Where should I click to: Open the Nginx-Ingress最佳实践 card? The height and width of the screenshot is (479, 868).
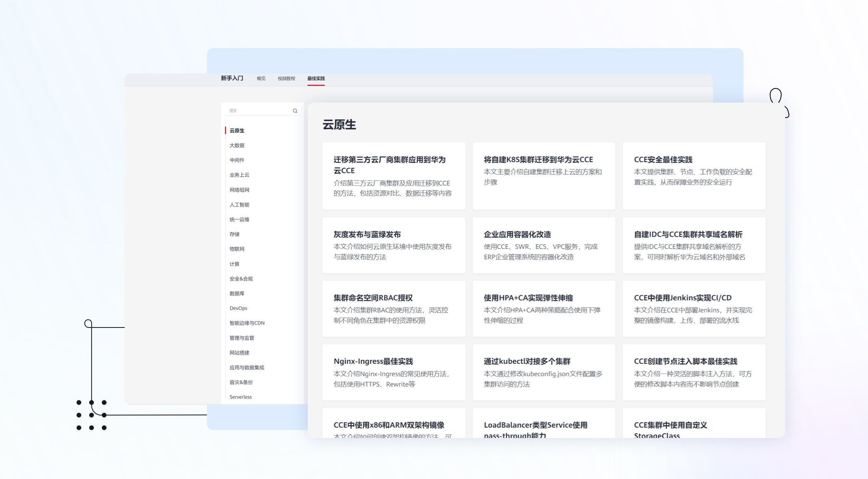tap(393, 372)
